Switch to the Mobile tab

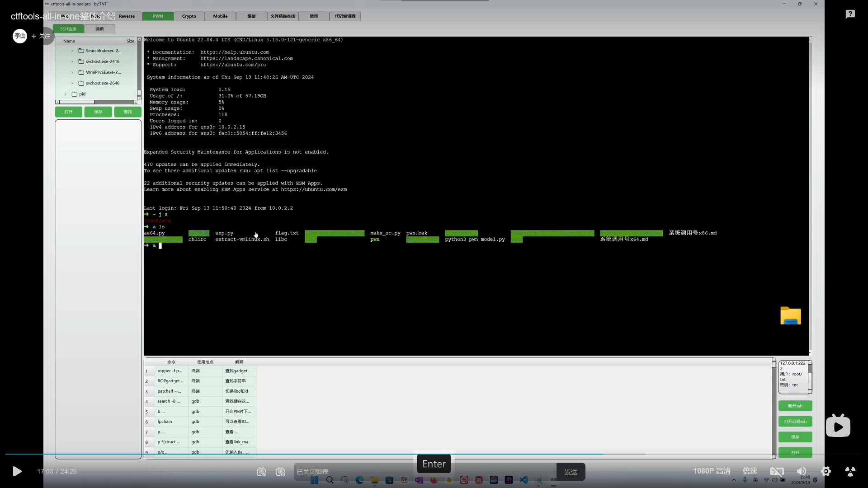(x=220, y=16)
